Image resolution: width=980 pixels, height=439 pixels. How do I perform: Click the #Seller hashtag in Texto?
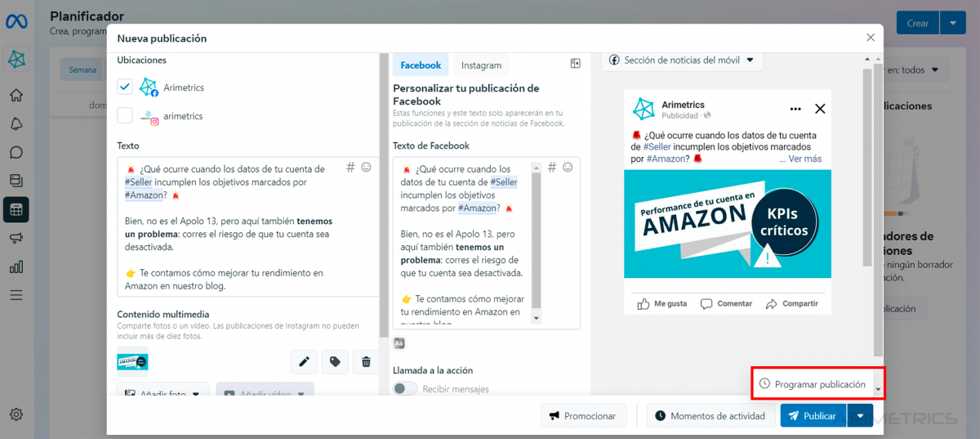pyautogui.click(x=138, y=182)
